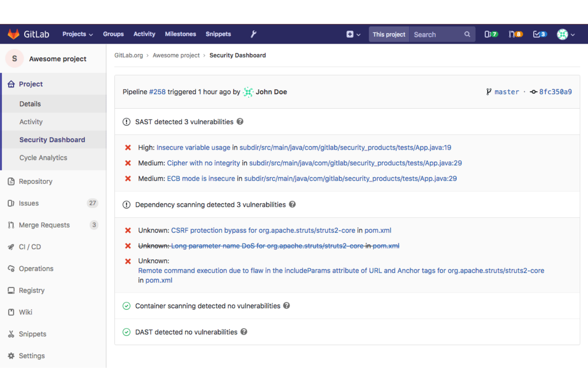Open the master branch link
This screenshot has width=588, height=392.
pos(507,92)
